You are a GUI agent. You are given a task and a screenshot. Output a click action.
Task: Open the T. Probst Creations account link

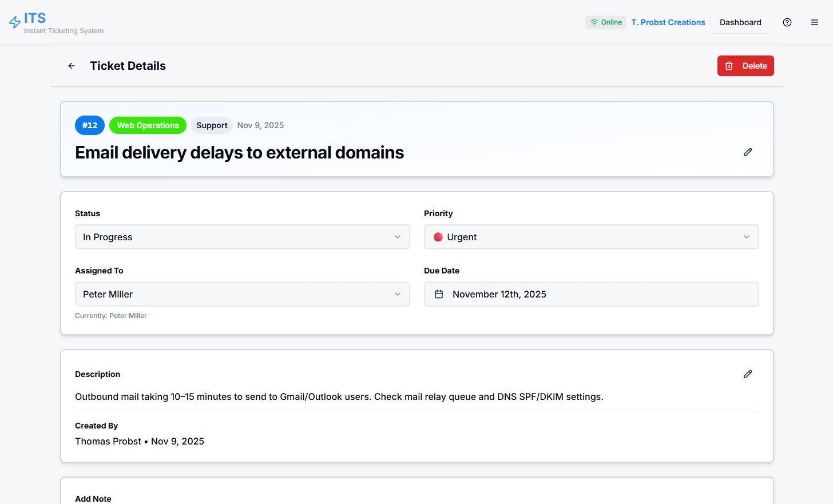point(668,22)
